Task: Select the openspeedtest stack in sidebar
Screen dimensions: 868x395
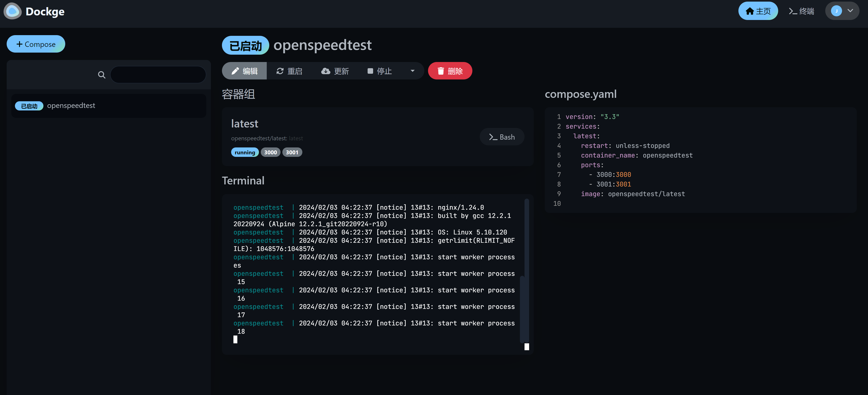Action: point(71,105)
